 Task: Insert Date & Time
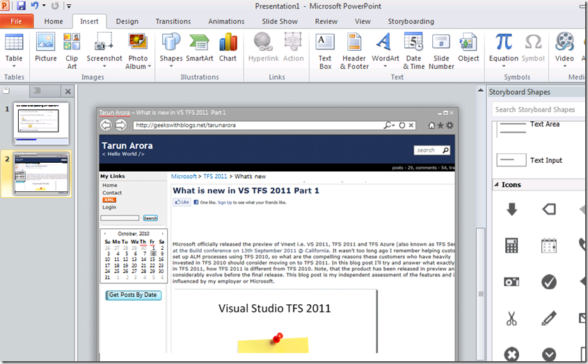tap(413, 51)
